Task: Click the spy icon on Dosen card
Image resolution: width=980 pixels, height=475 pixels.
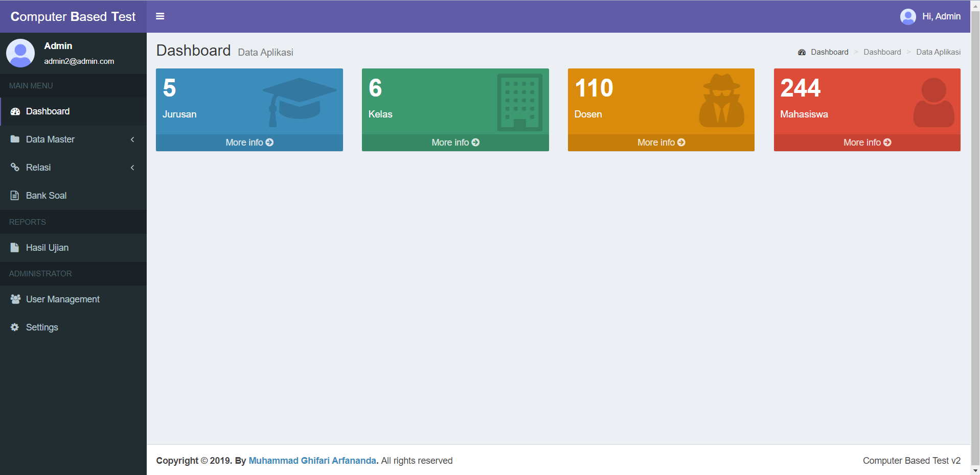Action: [x=721, y=101]
